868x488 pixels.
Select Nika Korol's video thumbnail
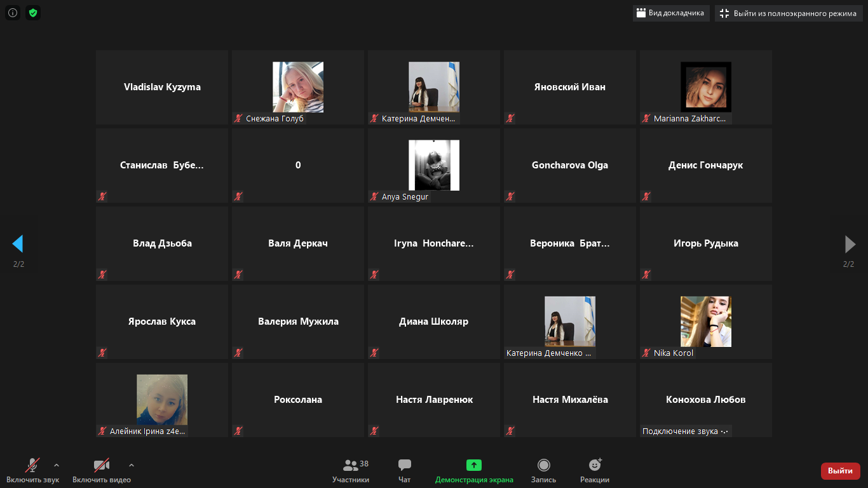(x=705, y=322)
